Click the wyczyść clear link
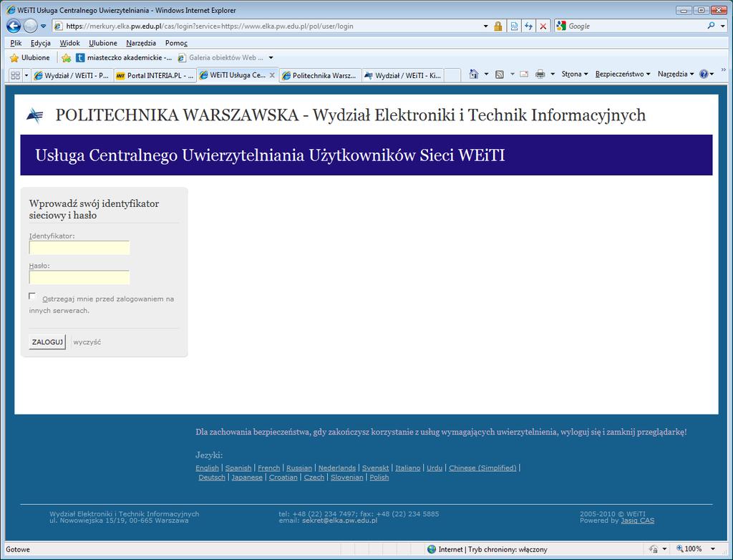733x560 pixels. pyautogui.click(x=87, y=342)
